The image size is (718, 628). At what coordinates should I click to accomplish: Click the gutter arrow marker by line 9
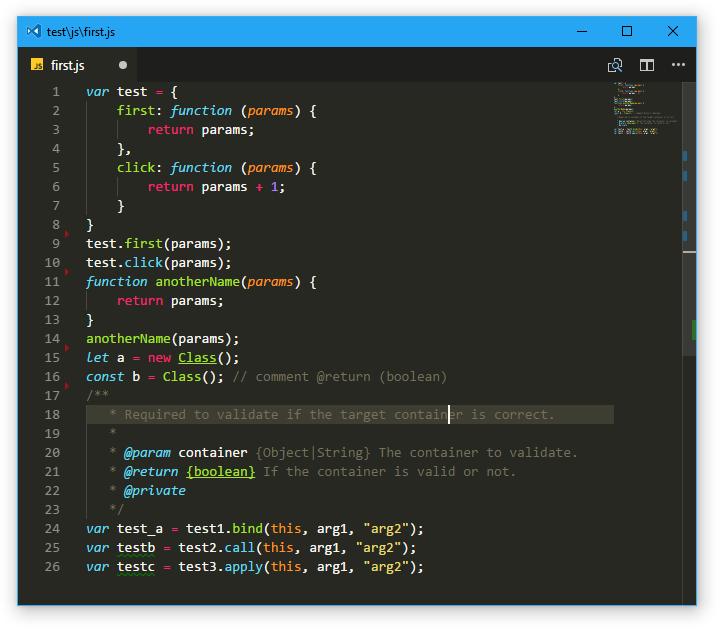67,234
